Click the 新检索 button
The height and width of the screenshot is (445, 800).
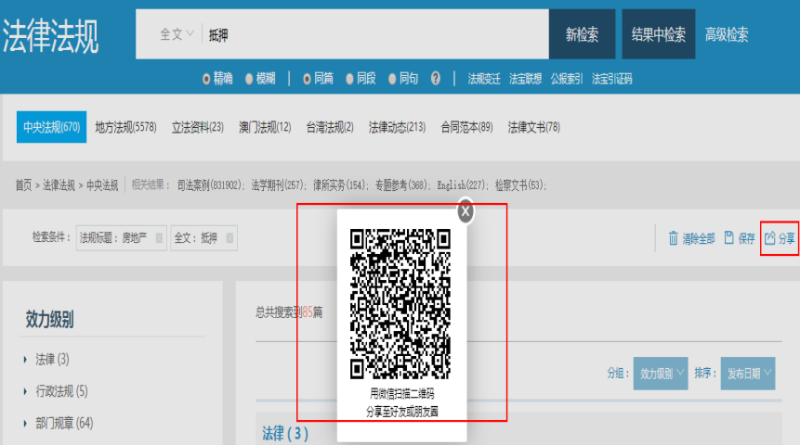[x=582, y=34]
